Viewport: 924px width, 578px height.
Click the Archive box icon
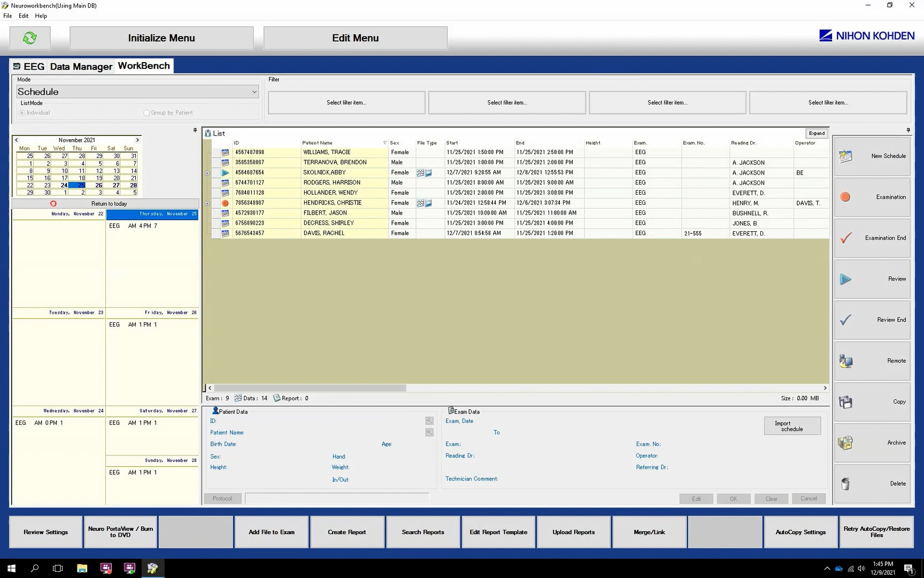click(845, 443)
